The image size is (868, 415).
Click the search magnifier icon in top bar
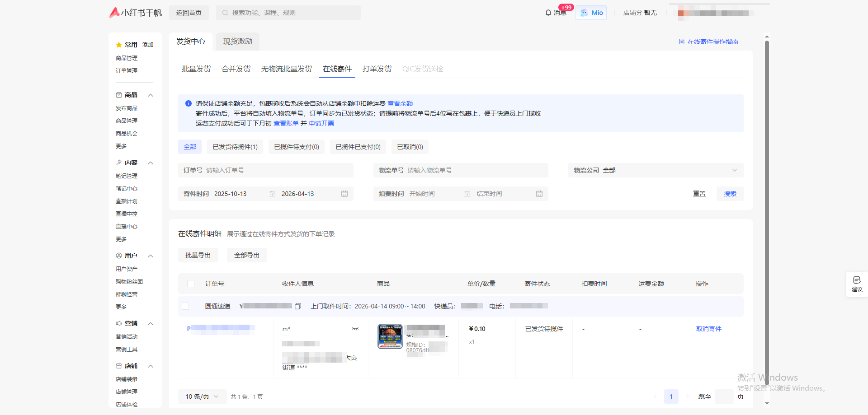click(225, 13)
